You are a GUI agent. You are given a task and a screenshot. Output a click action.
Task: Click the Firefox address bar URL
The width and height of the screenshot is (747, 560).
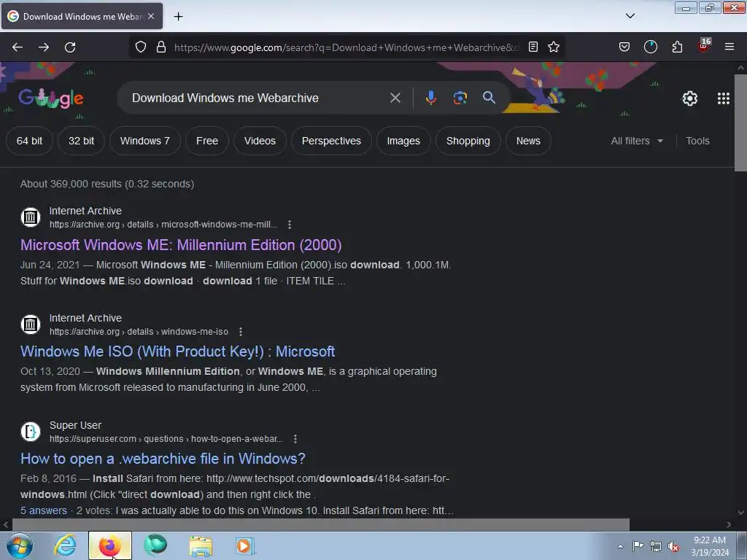pyautogui.click(x=347, y=47)
